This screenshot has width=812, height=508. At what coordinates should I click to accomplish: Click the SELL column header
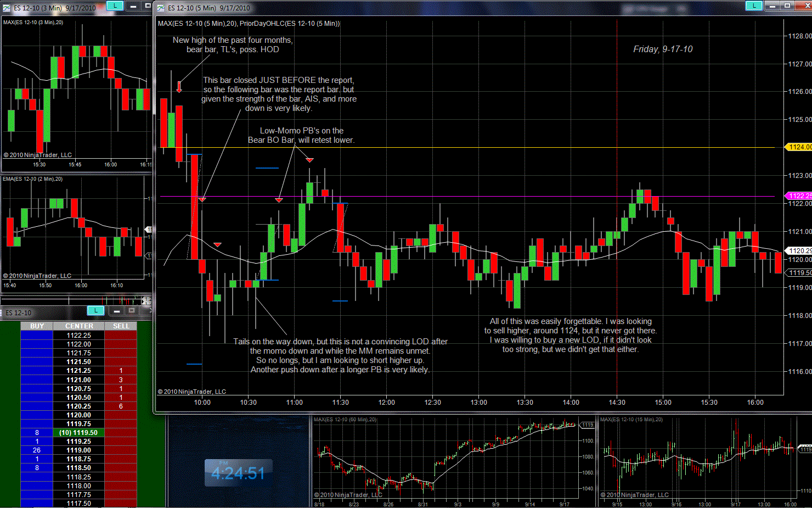pyautogui.click(x=121, y=326)
